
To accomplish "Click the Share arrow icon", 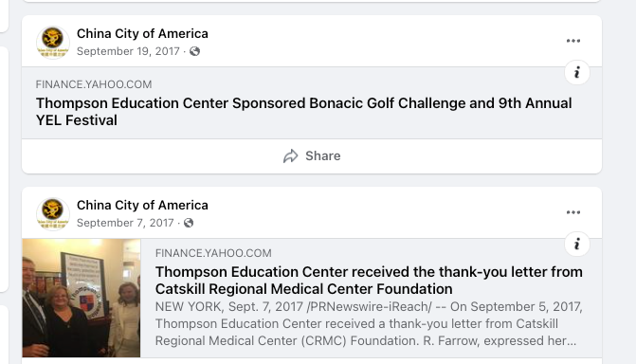I will [x=290, y=155].
